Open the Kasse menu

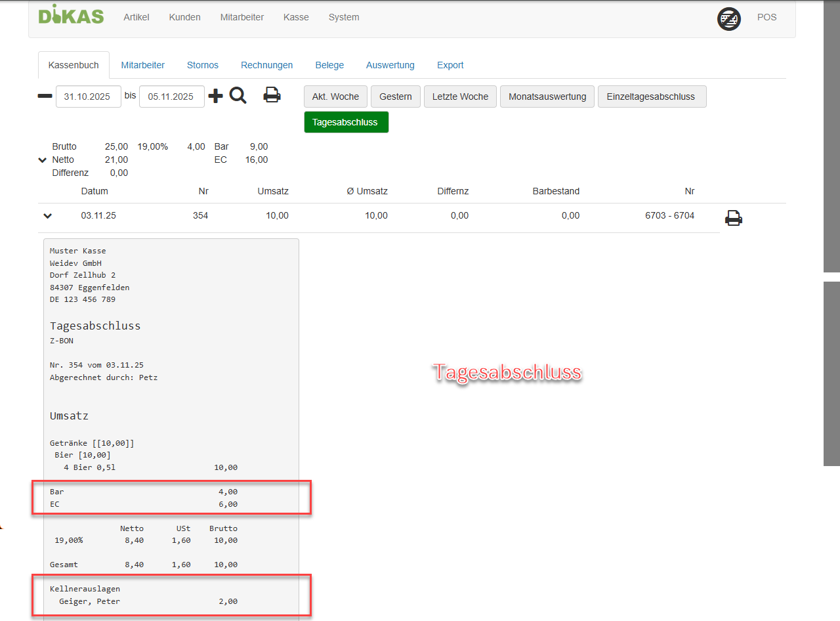[296, 18]
